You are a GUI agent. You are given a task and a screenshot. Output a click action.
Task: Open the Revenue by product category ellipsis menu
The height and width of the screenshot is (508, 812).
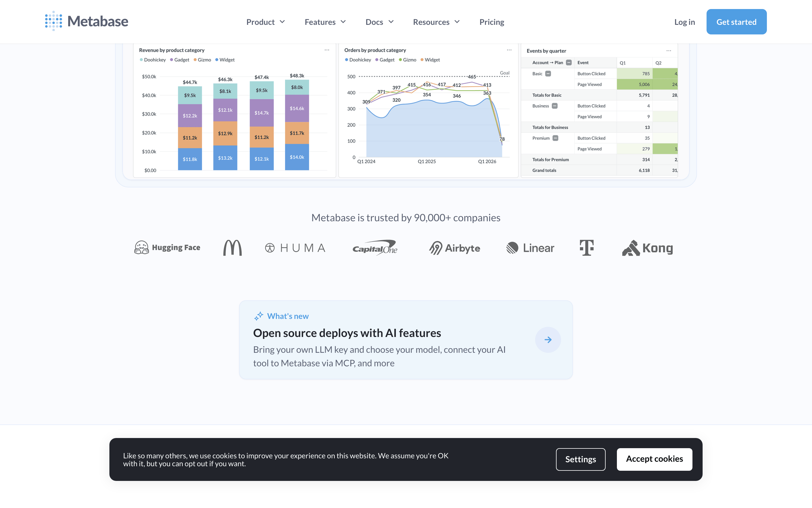coord(327,50)
